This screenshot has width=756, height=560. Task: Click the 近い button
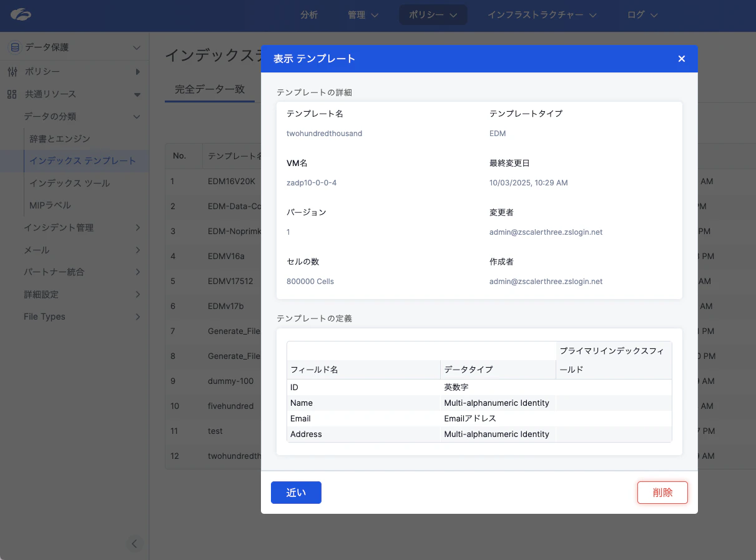[296, 493]
